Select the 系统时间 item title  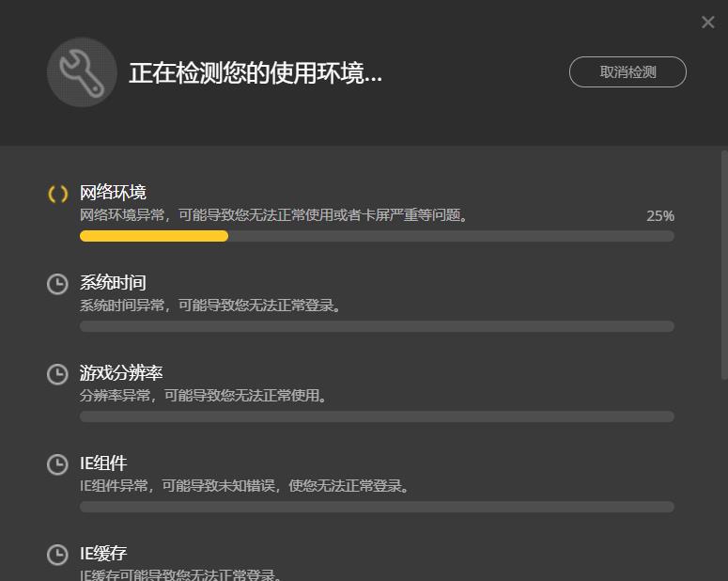113,283
